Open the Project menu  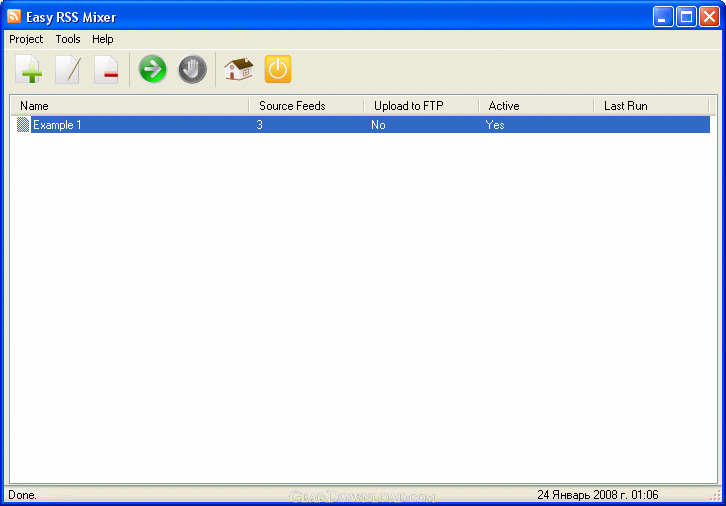point(26,39)
